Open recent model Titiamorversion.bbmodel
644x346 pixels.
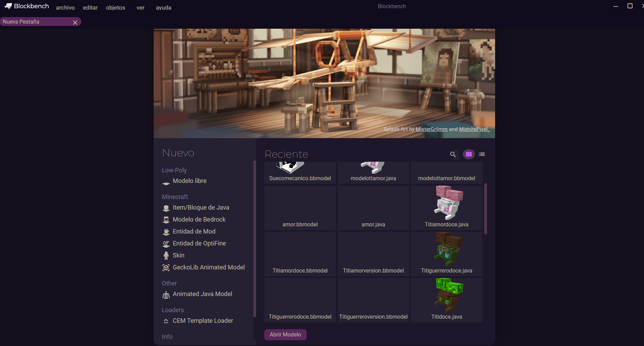coord(373,254)
